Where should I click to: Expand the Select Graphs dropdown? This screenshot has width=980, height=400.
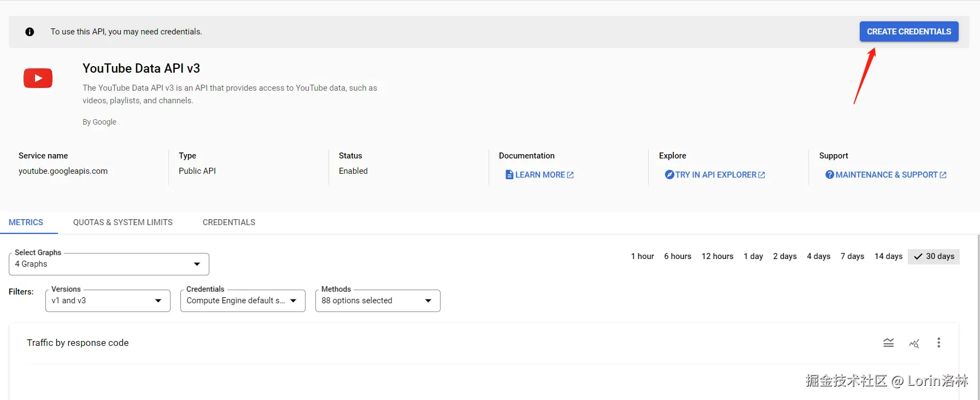pyautogui.click(x=109, y=264)
